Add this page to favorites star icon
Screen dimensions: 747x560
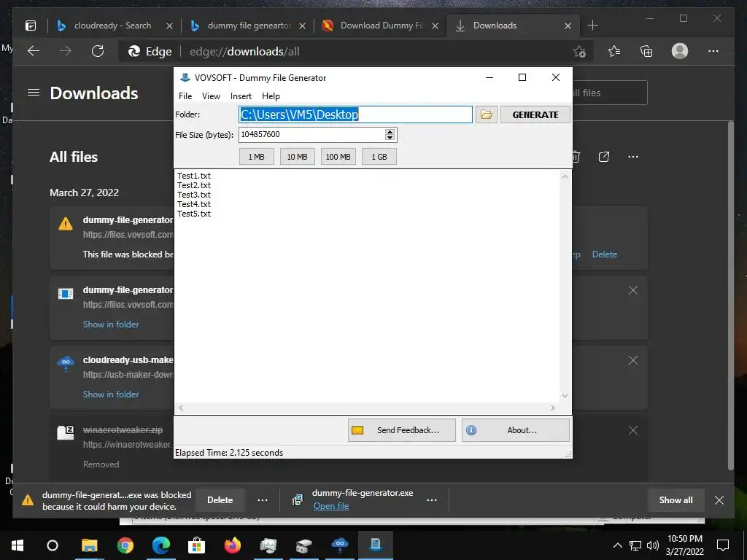point(579,52)
